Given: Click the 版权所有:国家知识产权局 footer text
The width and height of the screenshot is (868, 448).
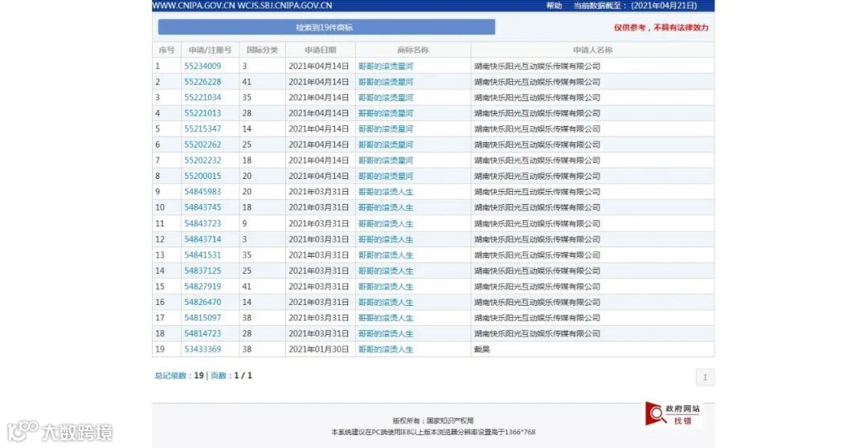Looking at the screenshot, I should coord(433,421).
